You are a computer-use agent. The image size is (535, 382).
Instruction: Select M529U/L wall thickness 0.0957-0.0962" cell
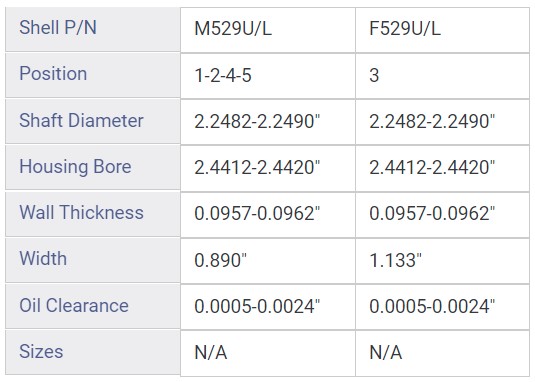pos(268,215)
